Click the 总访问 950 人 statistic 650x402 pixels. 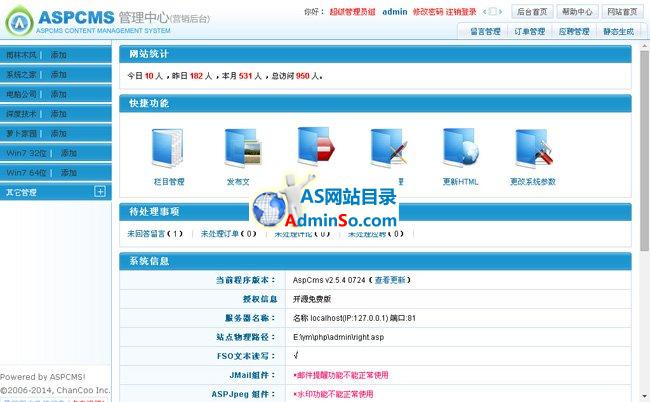coord(295,76)
